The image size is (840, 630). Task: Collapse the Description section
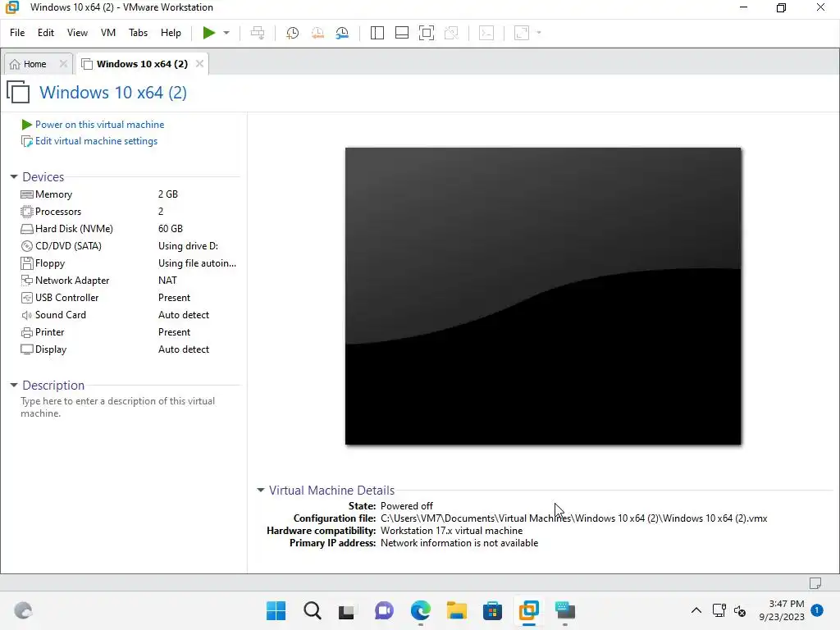(x=14, y=386)
